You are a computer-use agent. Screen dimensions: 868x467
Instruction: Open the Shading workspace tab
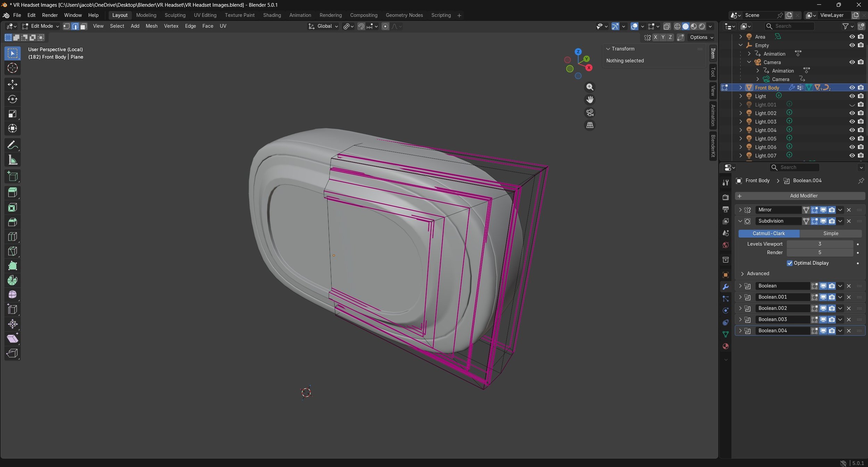272,15
